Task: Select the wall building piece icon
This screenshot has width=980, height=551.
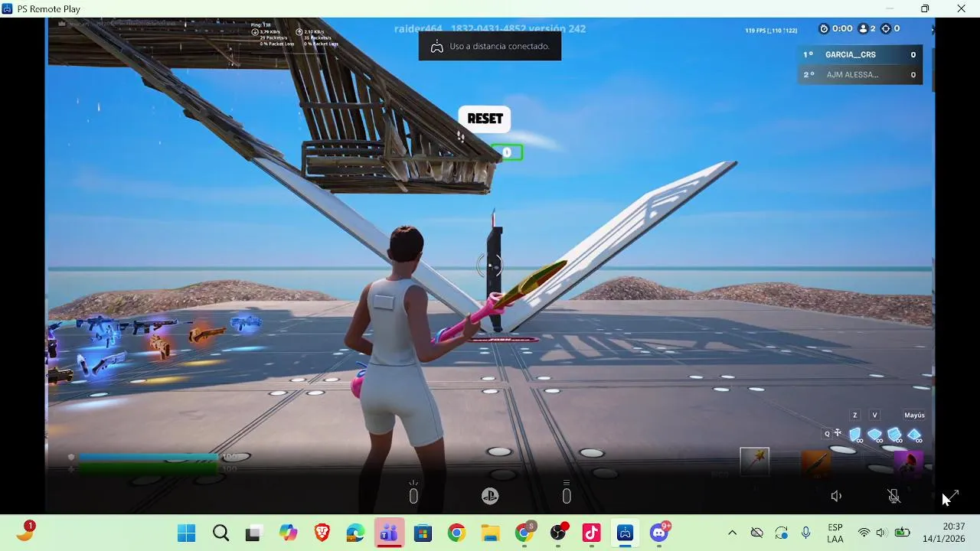Action: 855,435
